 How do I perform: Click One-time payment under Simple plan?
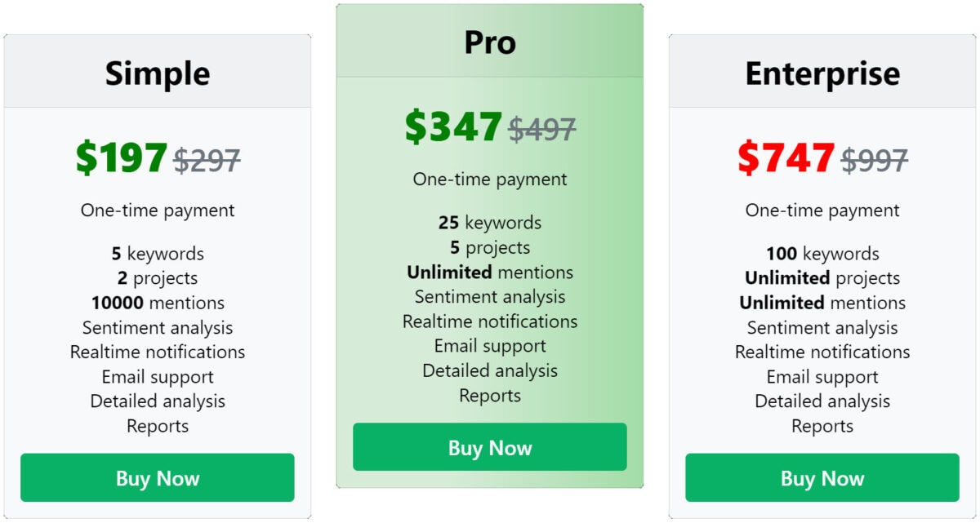click(158, 210)
